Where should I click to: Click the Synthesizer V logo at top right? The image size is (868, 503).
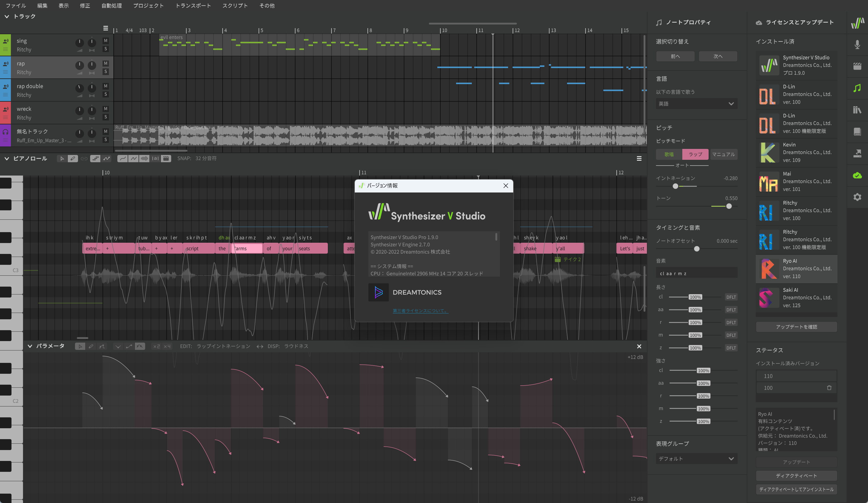click(x=857, y=23)
